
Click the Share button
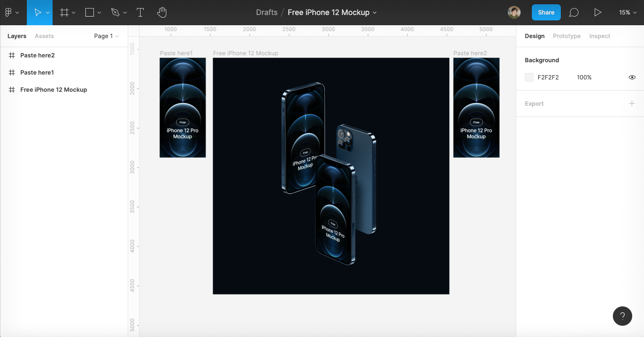546,12
